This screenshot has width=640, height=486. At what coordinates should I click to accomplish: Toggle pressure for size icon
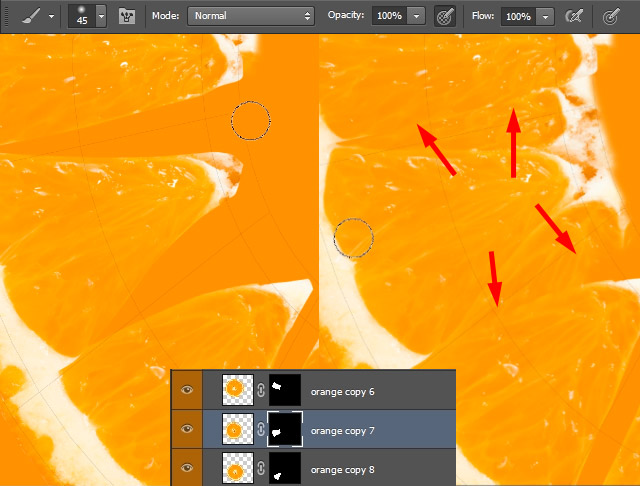611,16
